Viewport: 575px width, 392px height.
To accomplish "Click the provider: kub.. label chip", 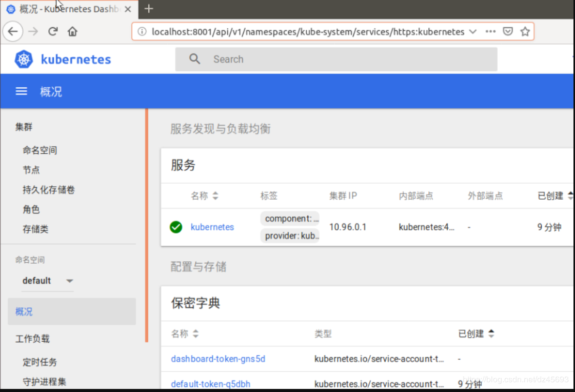I will point(290,236).
